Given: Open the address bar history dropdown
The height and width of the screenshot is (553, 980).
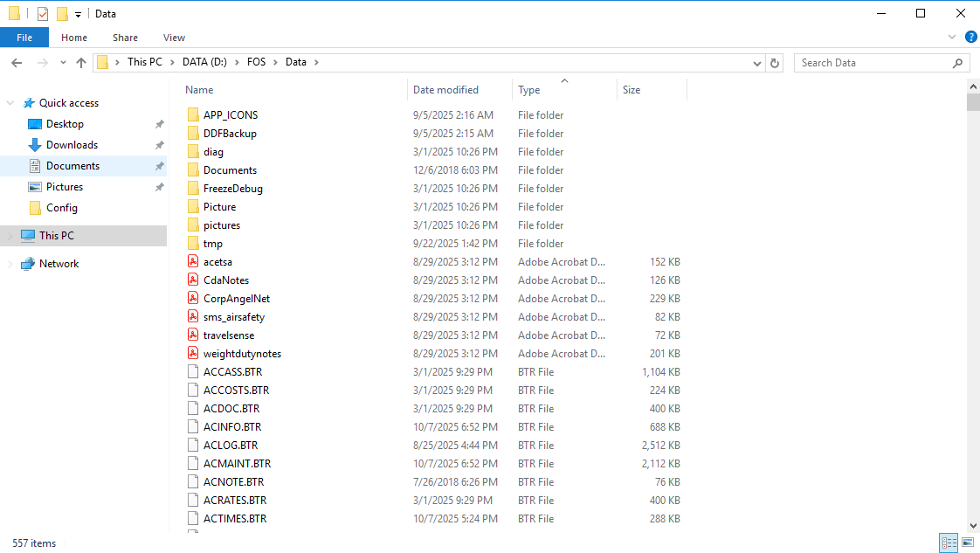Looking at the screenshot, I should click(x=757, y=63).
